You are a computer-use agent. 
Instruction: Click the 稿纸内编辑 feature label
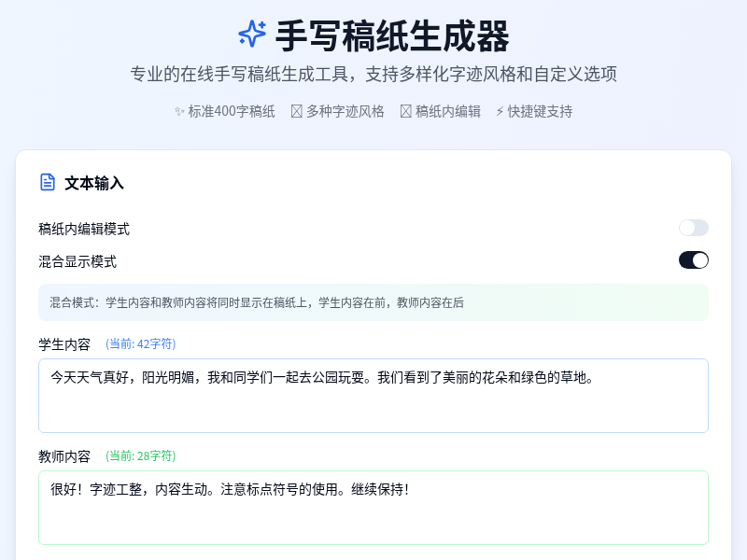[448, 111]
